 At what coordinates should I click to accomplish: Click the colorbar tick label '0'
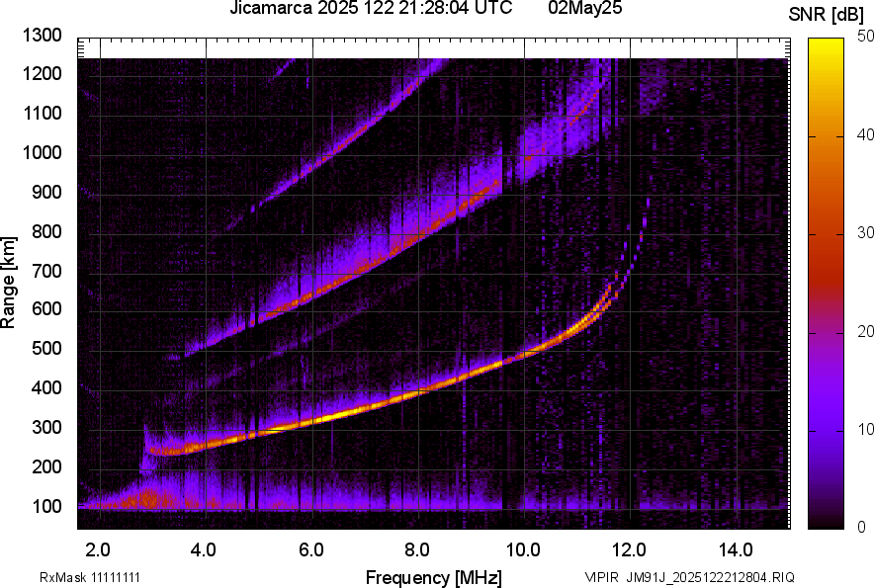(862, 526)
